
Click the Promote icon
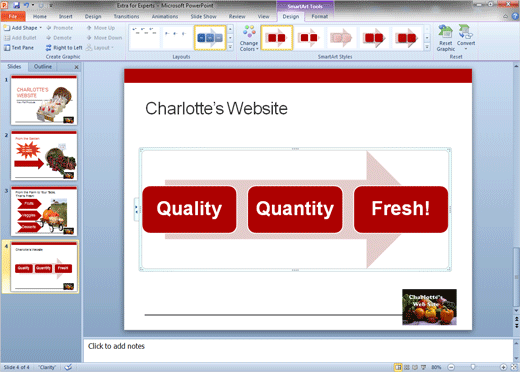coord(49,28)
